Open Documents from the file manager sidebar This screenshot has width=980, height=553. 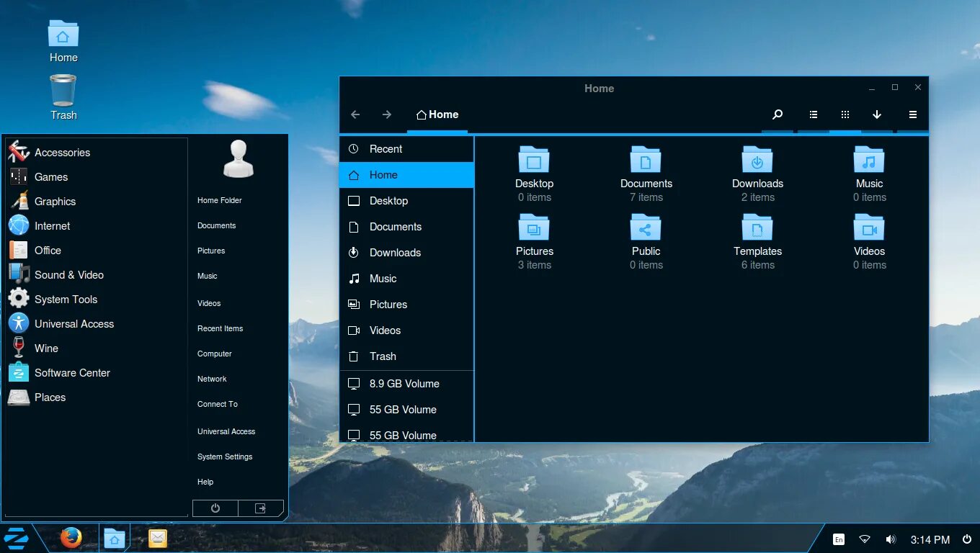click(x=406, y=227)
